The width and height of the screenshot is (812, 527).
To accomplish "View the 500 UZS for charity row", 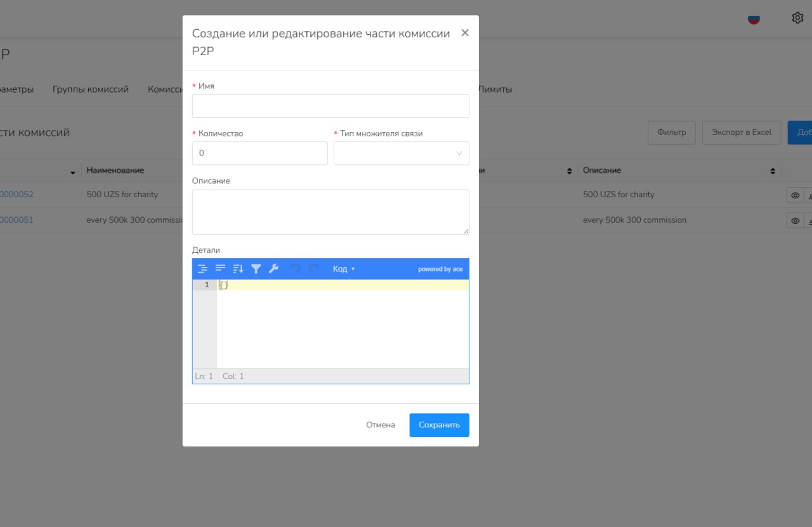I will coord(795,195).
